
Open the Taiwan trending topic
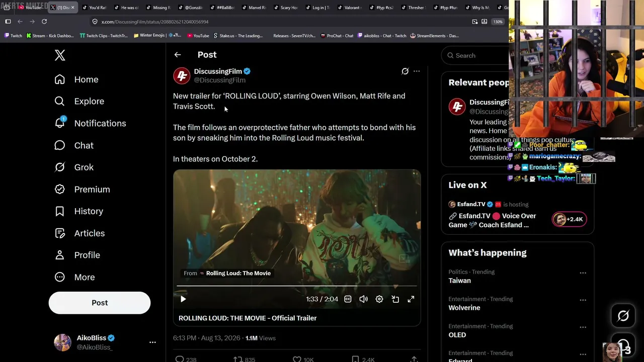[460, 281]
